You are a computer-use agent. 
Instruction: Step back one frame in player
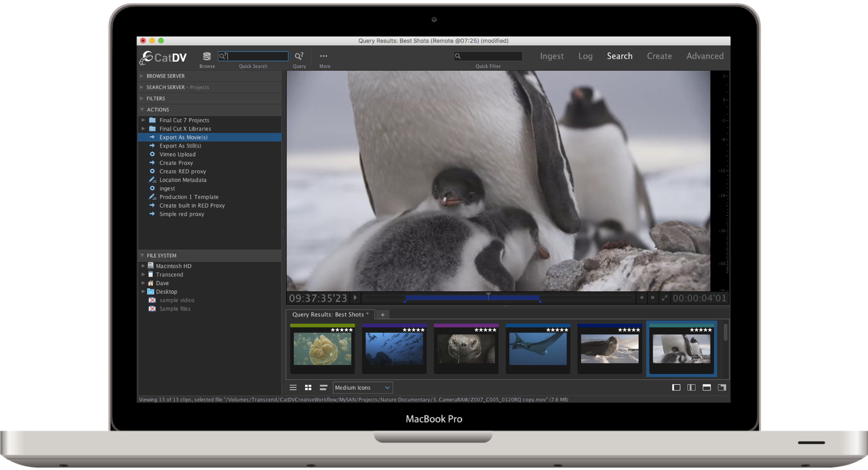pos(641,298)
